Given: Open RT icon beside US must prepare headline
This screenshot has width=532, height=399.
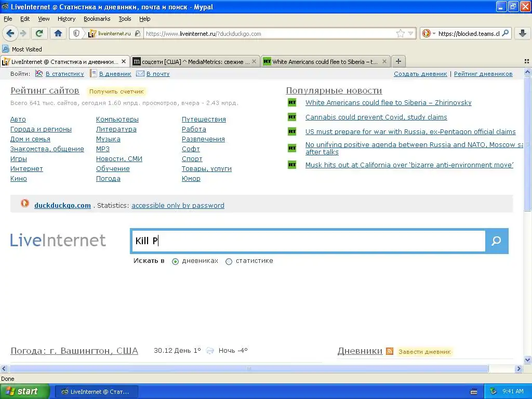Looking at the screenshot, I should 292,131.
